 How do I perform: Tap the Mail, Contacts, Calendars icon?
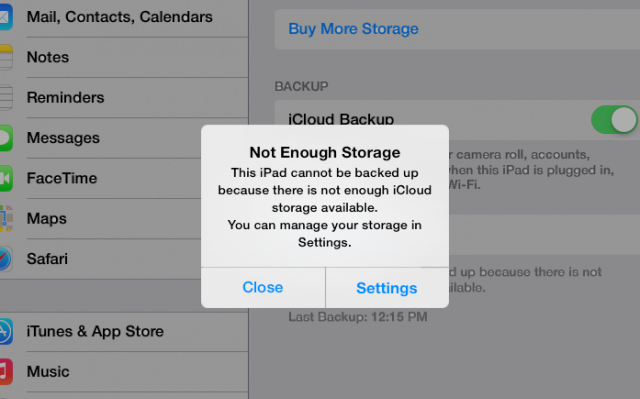pos(6,17)
